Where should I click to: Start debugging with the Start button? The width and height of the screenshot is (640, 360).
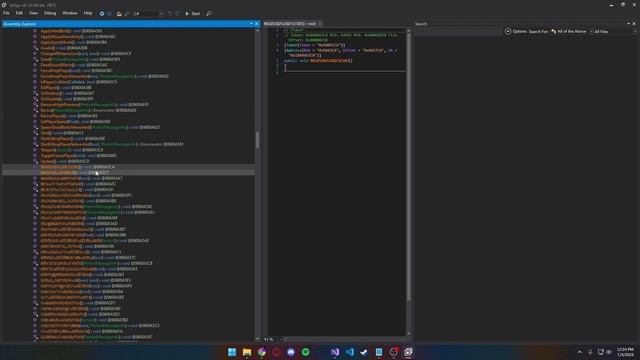pyautogui.click(x=193, y=13)
